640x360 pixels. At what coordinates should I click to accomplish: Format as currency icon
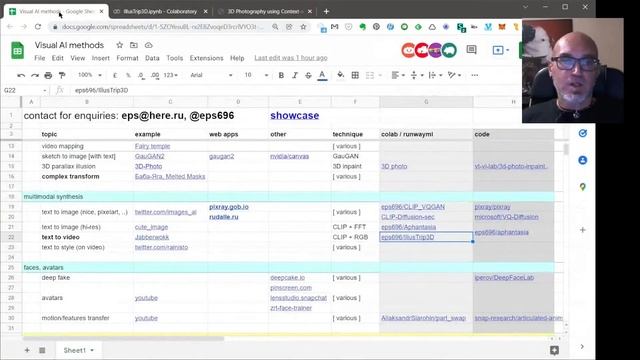(x=115, y=76)
